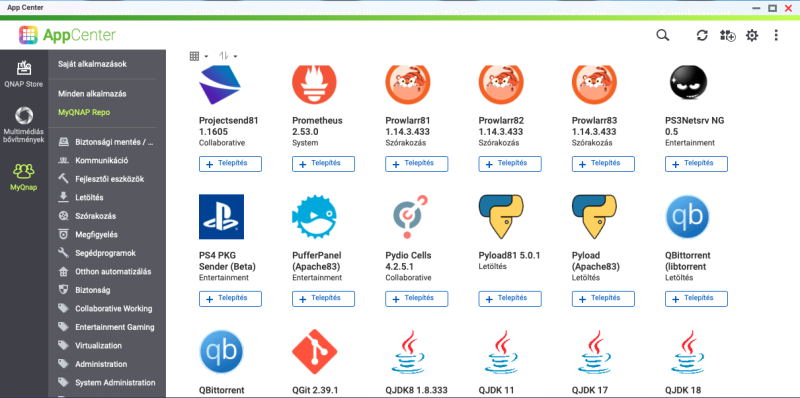Select MyQnap sidebar item
Image resolution: width=800 pixels, height=398 pixels.
[23, 177]
